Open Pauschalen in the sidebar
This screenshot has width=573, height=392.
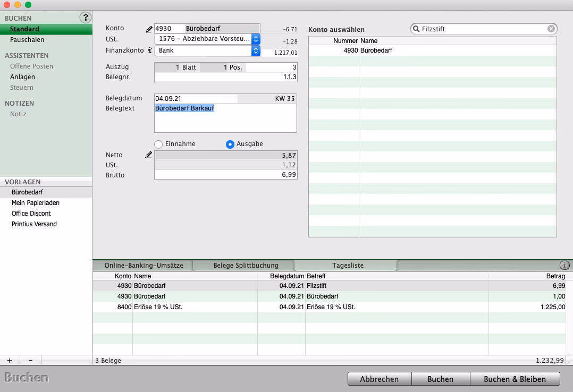27,40
